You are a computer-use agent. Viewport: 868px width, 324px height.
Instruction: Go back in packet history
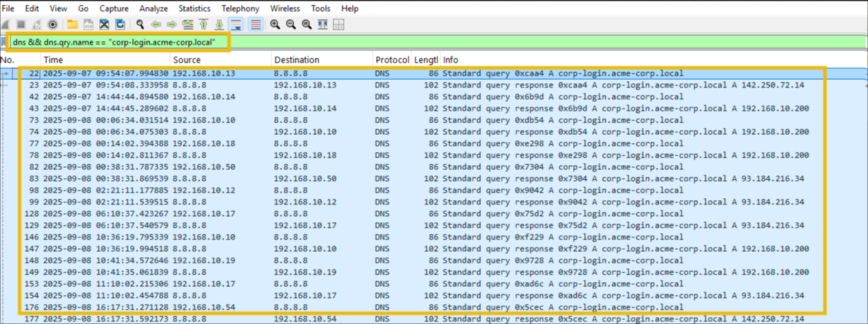(x=156, y=25)
